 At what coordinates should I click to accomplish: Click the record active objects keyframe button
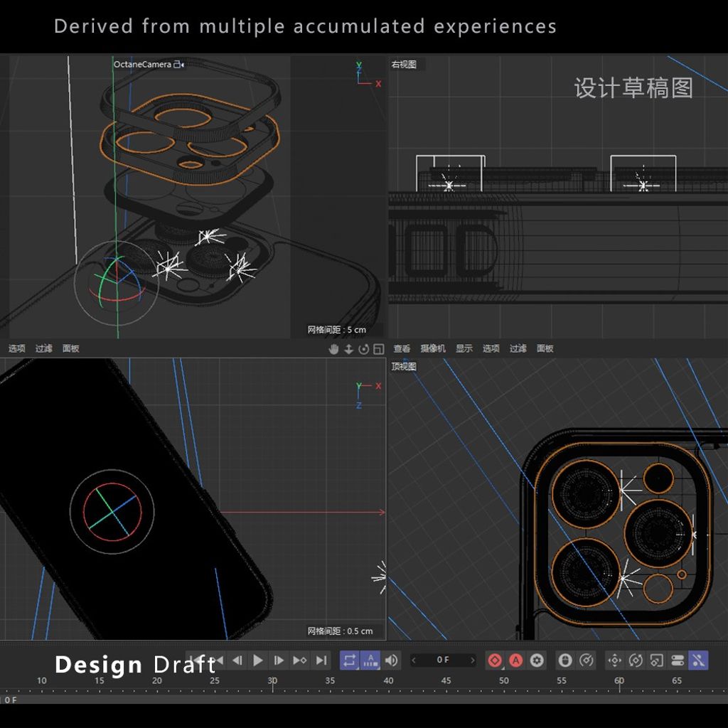495,660
